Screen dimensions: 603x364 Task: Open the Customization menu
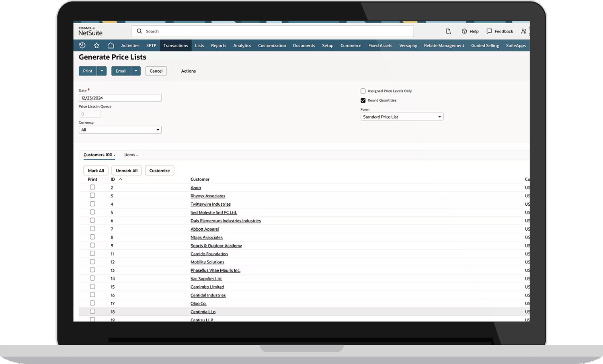click(272, 45)
